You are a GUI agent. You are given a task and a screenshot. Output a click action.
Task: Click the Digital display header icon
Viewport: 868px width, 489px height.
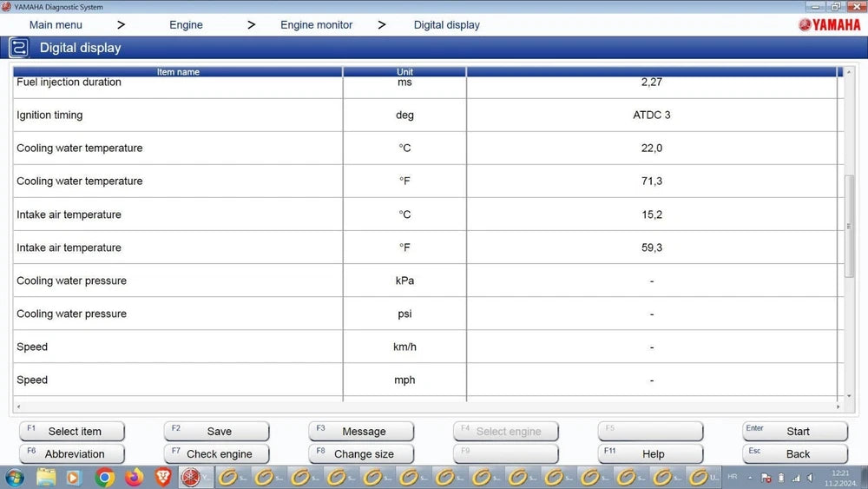pos(19,48)
